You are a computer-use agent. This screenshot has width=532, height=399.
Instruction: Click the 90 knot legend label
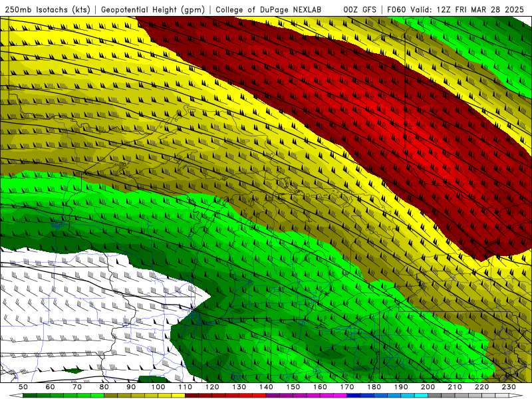[131, 387]
